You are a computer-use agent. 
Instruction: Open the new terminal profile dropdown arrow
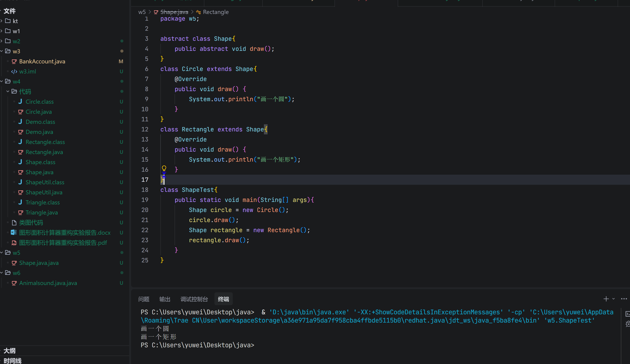coord(613,299)
